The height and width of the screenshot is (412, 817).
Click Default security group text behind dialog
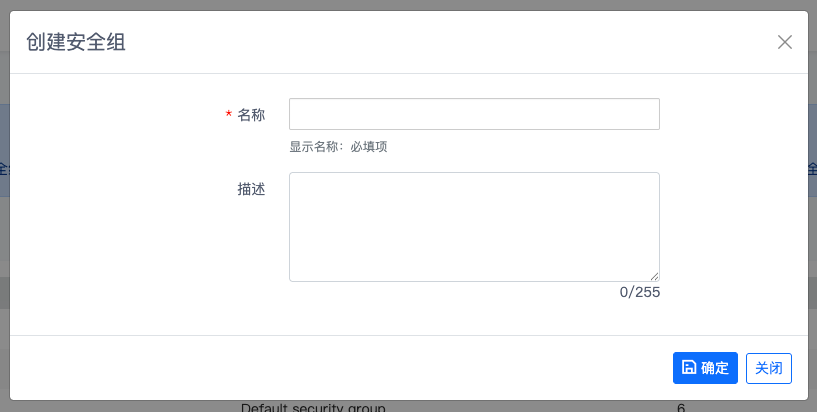click(x=313, y=407)
